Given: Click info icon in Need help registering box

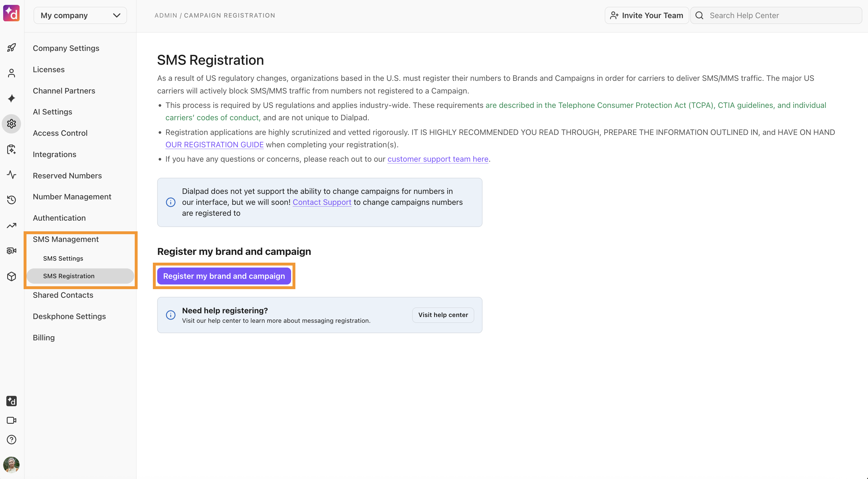Looking at the screenshot, I should [x=170, y=315].
